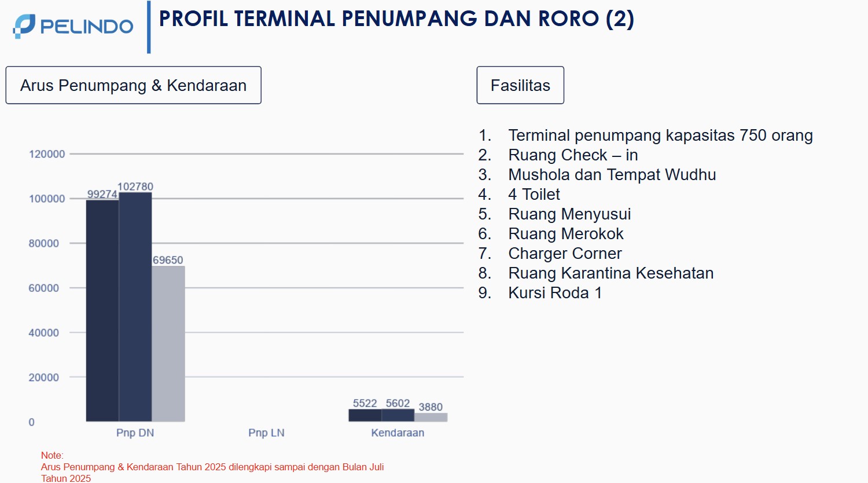Click the Kendaraan axis label

398,433
